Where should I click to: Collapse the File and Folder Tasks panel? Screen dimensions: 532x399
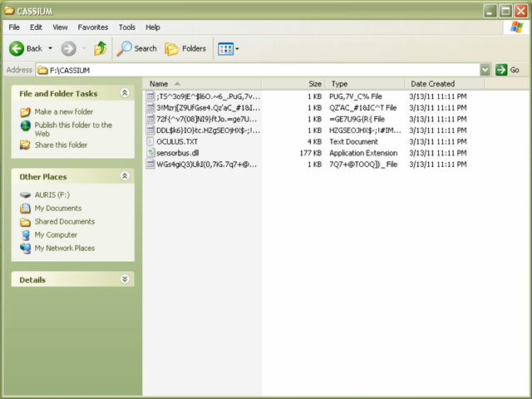click(125, 92)
